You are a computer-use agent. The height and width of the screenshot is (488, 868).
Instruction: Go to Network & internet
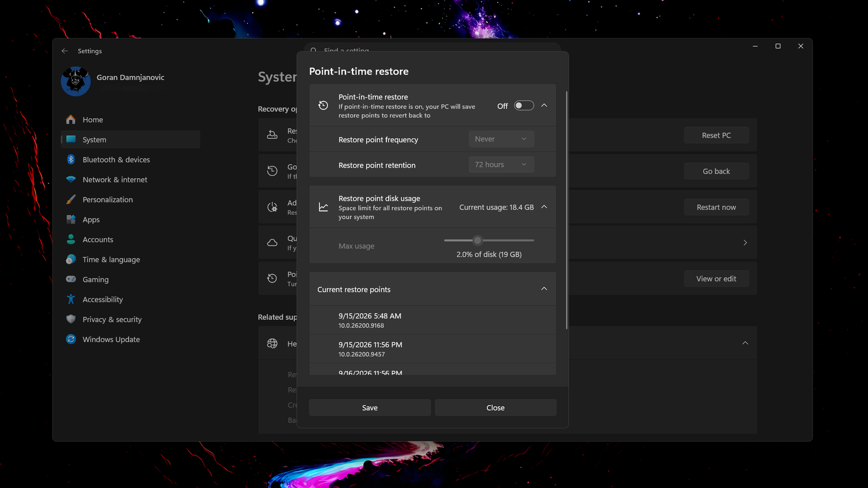click(x=130, y=179)
